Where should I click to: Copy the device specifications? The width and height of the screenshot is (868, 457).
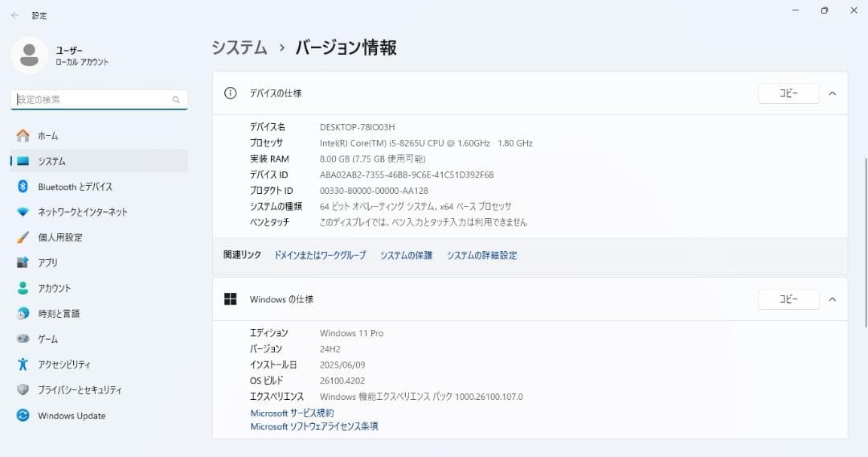coord(788,93)
